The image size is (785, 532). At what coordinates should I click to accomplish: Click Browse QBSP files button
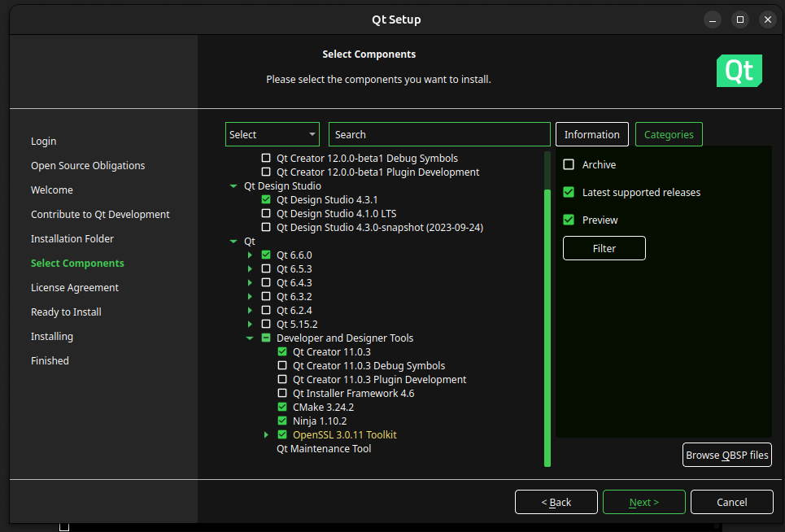pos(726,456)
